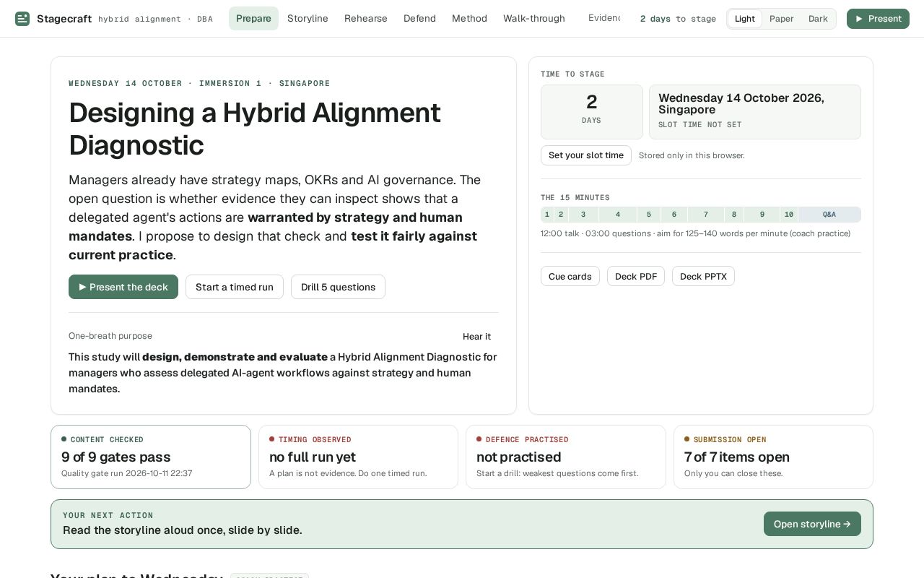Select the Light theme option

[745, 19]
